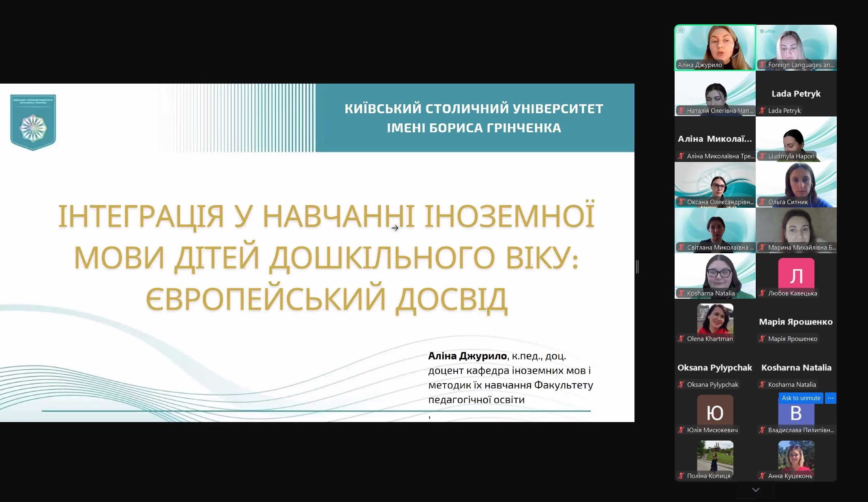Screen dimensions: 868x502
Task: Click muted mic icon next to Юлія Мисюкевич
Action: point(682,430)
